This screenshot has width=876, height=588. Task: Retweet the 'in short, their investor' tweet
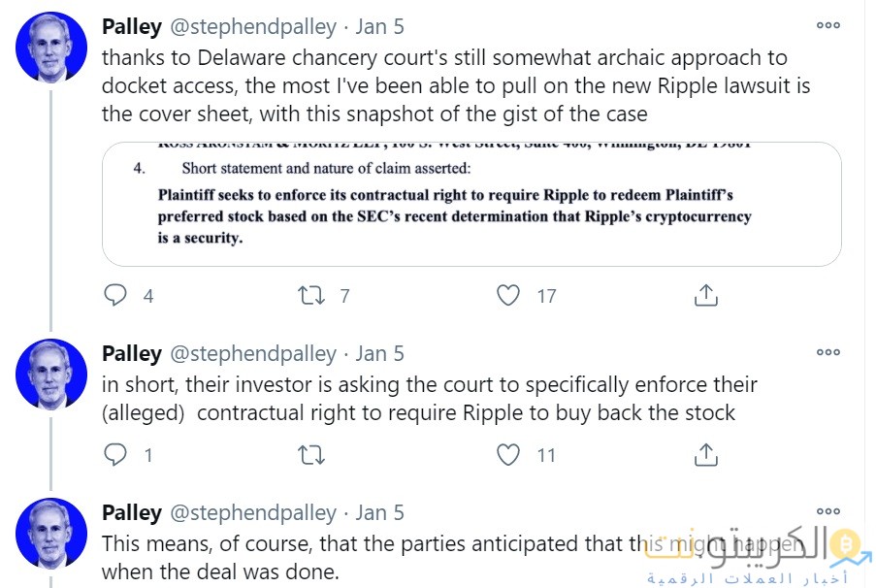coord(311,454)
